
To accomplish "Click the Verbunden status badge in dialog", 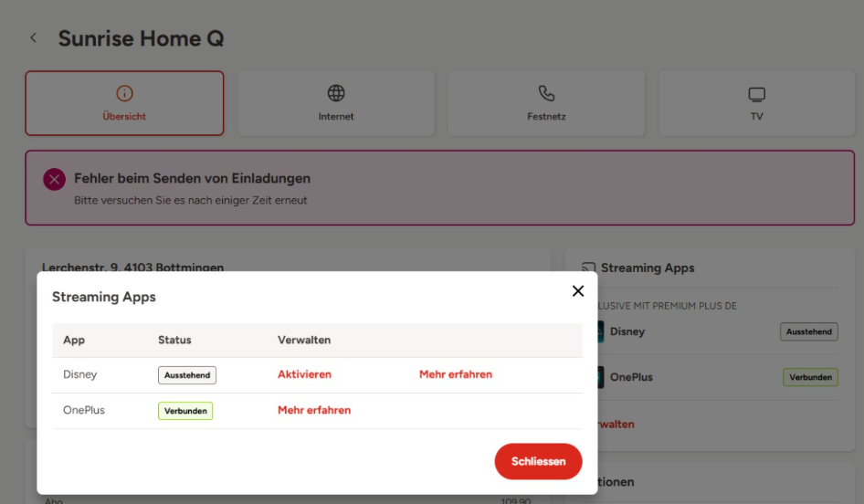I will (185, 411).
